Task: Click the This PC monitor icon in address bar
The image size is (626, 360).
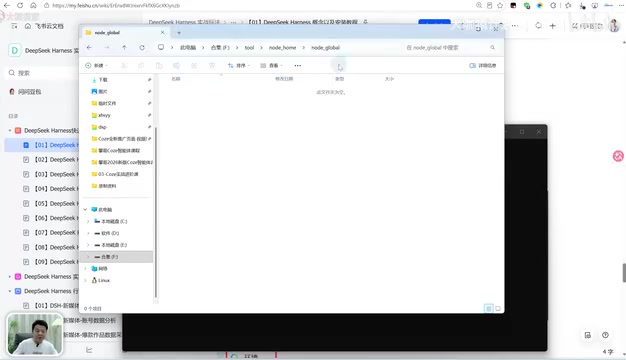Action: (160, 47)
